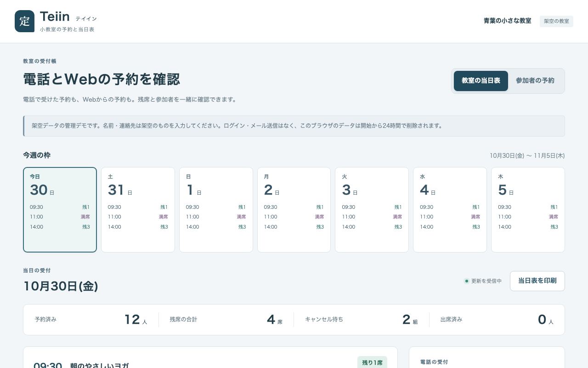Click the 残席の合計 4席 statistic
The height and width of the screenshot is (368, 588).
226,320
